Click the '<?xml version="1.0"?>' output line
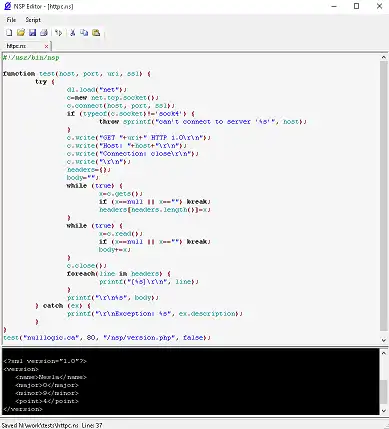The height and width of the screenshot is (429, 389). click(45, 361)
